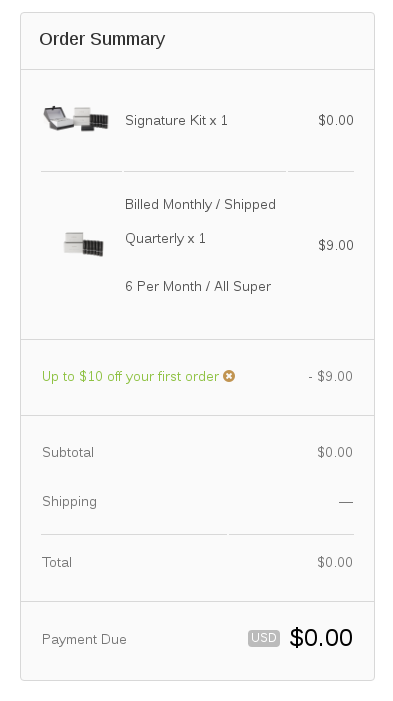Click the Shipping label
This screenshot has height=701, width=393.
pyautogui.click(x=69, y=502)
